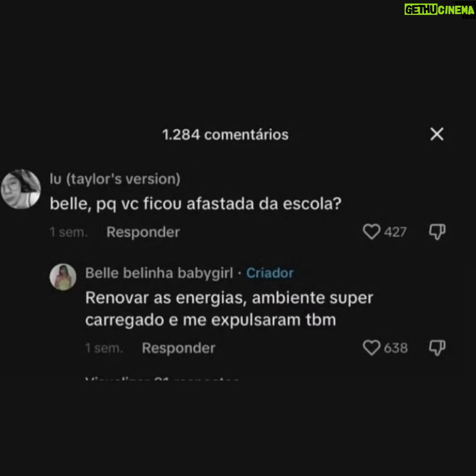476x476 pixels.
Task: Dislike Belle's reply with thumbs-down icon
Action: tap(437, 348)
